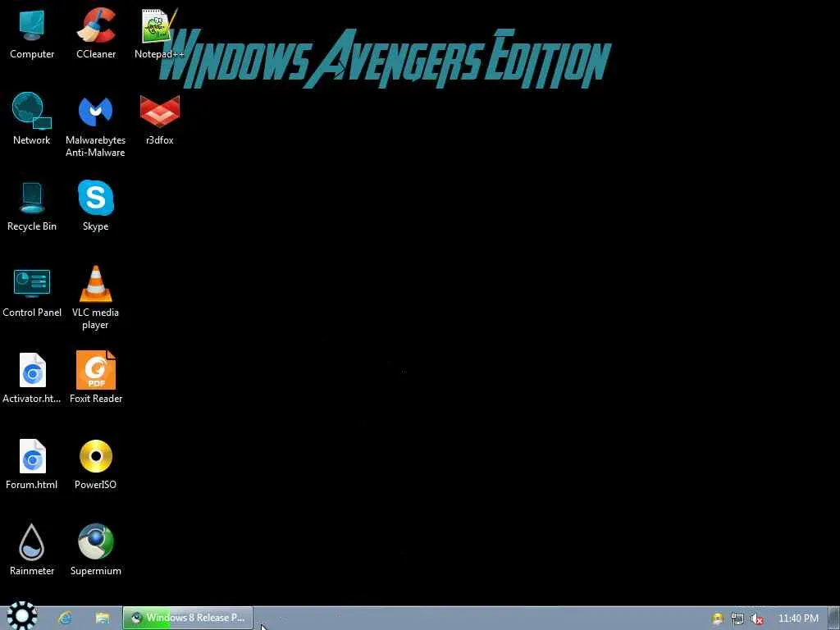Select the CCleaner desktop shortcut
Screen dimensions: 840x630
point(96,33)
